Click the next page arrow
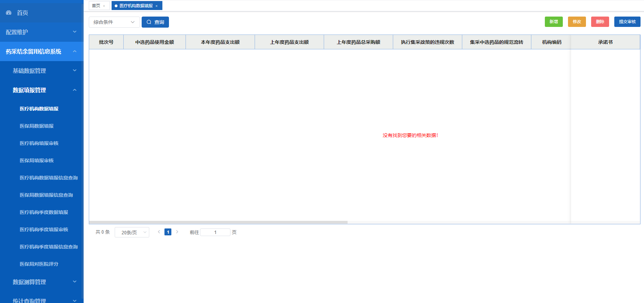This screenshot has width=644, height=303. click(x=177, y=232)
